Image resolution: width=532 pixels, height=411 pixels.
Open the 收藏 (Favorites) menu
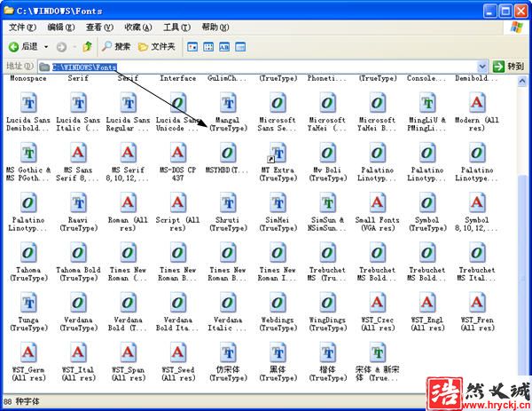tap(138, 28)
